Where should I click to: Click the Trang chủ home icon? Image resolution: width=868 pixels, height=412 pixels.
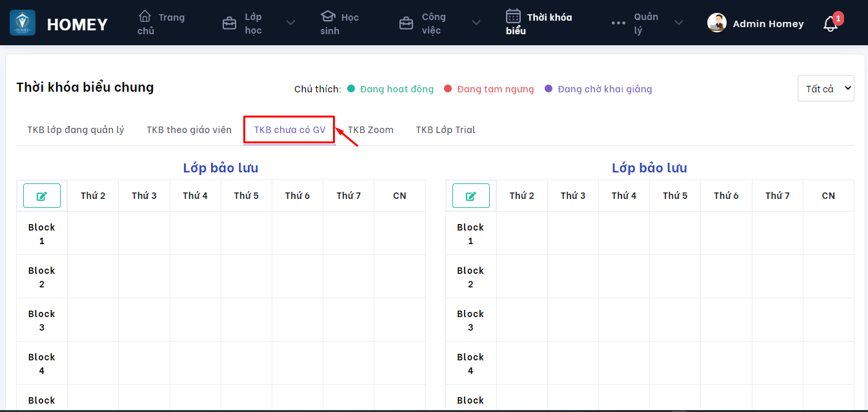point(145,16)
